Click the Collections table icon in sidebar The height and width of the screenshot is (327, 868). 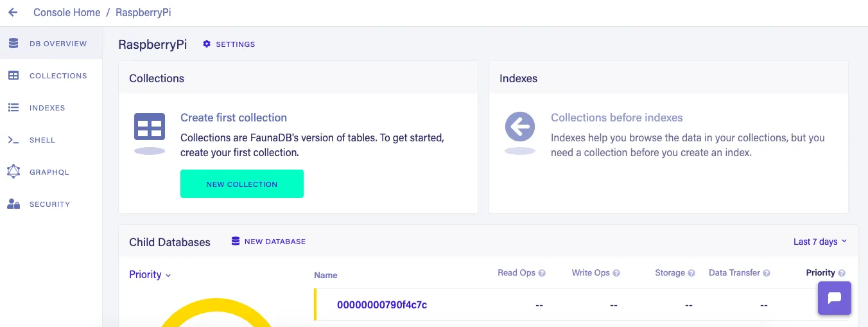(x=13, y=76)
